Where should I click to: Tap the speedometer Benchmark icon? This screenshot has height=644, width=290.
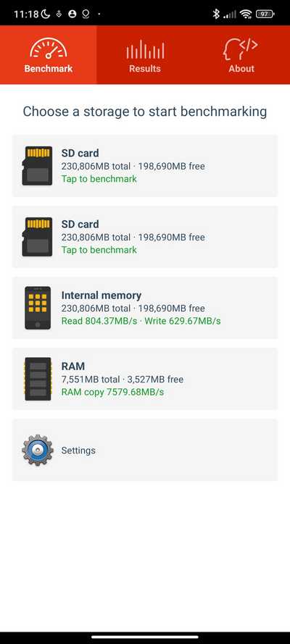pos(48,48)
